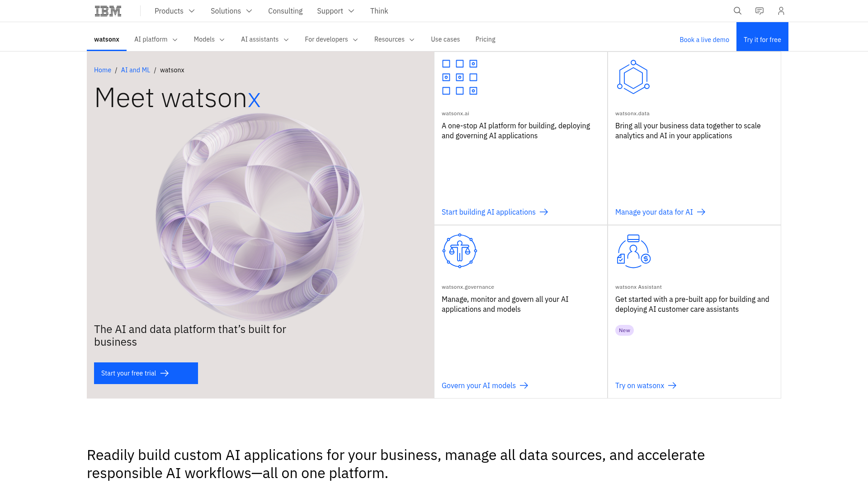Viewport: 868px width, 488px height.
Task: Click the AI and ML breadcrumb
Action: 135,70
